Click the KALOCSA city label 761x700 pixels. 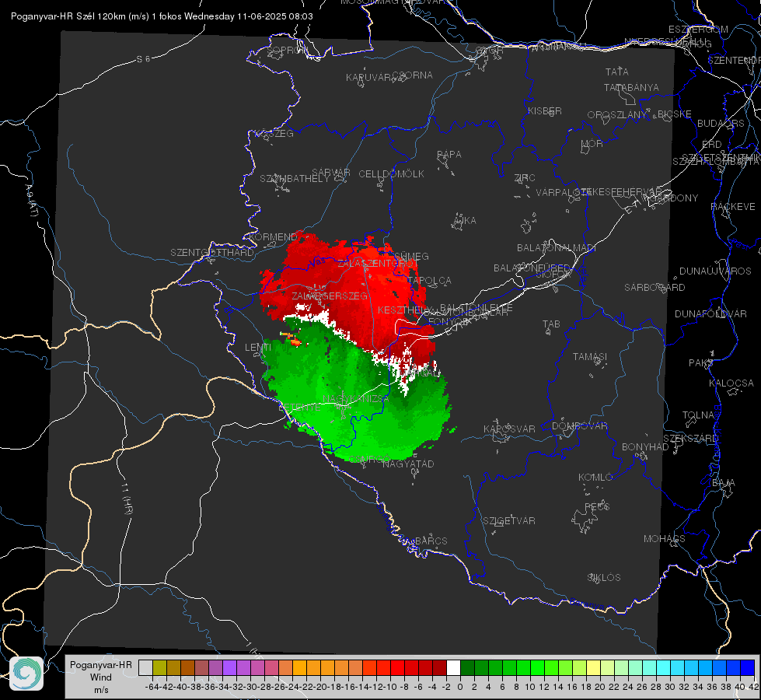click(x=731, y=383)
